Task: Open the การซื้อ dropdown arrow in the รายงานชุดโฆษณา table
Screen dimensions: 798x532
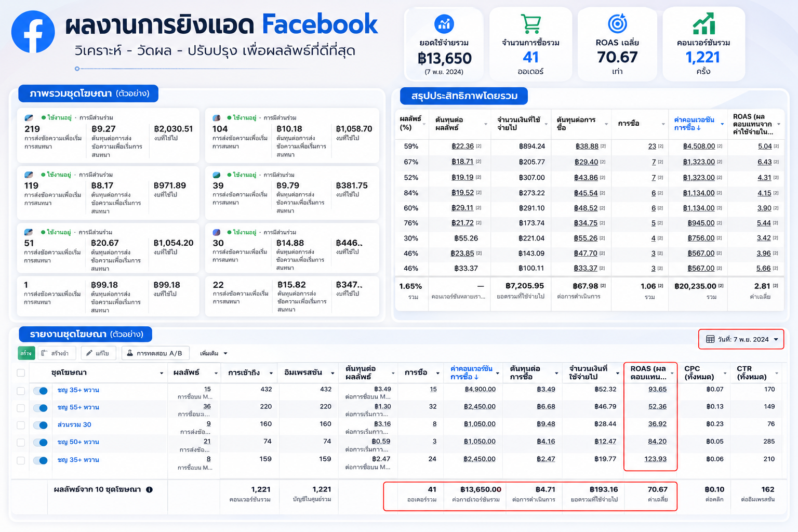Action: [x=437, y=374]
